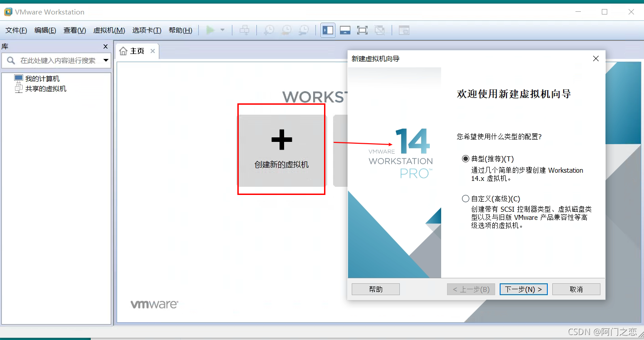Image resolution: width=644 pixels, height=340 pixels.
Task: Close the 库 library panel
Action: tap(106, 47)
